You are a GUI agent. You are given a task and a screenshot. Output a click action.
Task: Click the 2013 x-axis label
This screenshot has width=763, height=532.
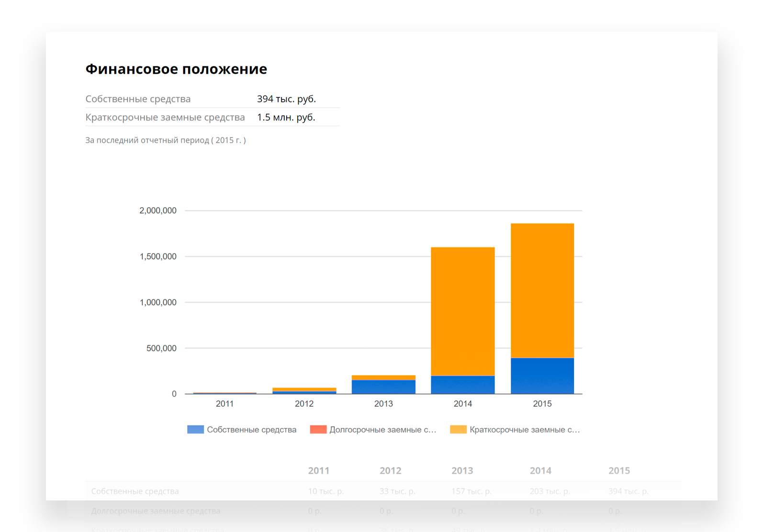pos(383,404)
